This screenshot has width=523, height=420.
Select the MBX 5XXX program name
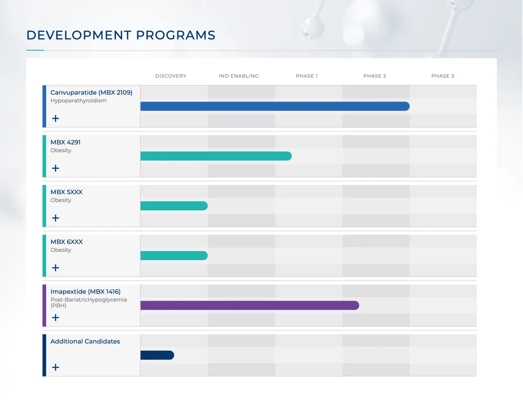[66, 192]
